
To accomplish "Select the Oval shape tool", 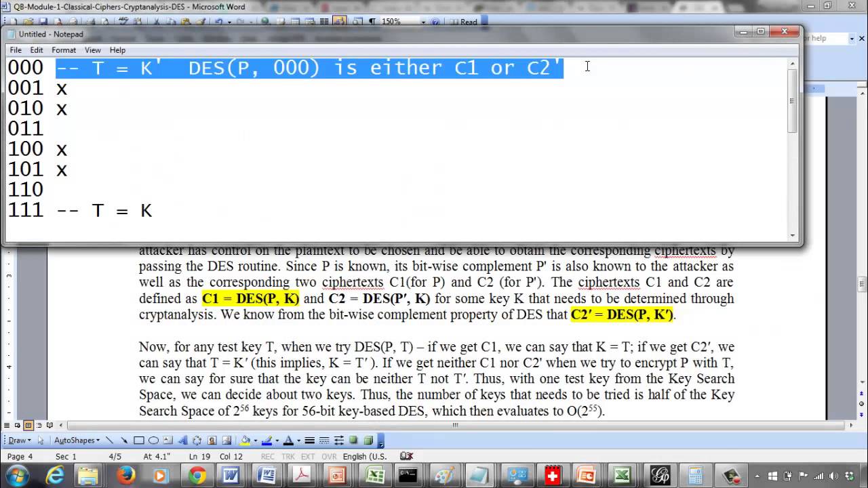I will click(153, 441).
